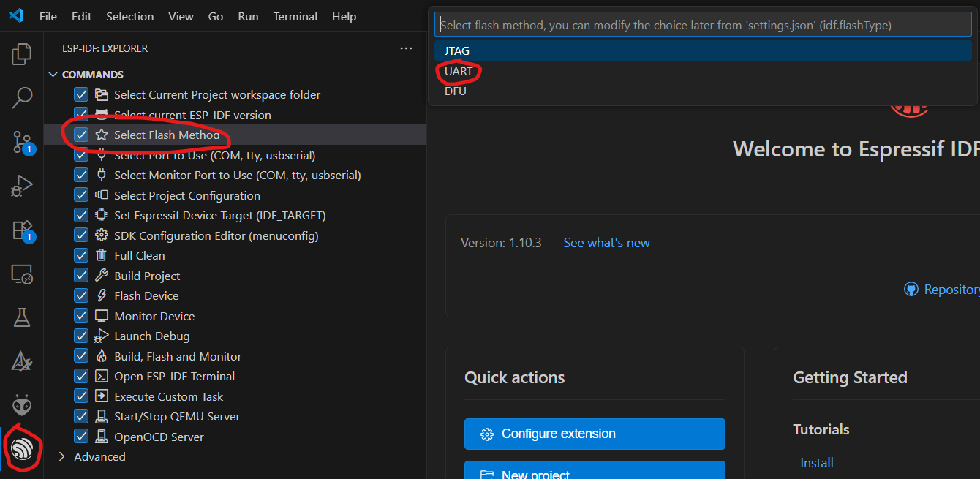Open the Extensions view
980x479 pixels.
(22, 230)
